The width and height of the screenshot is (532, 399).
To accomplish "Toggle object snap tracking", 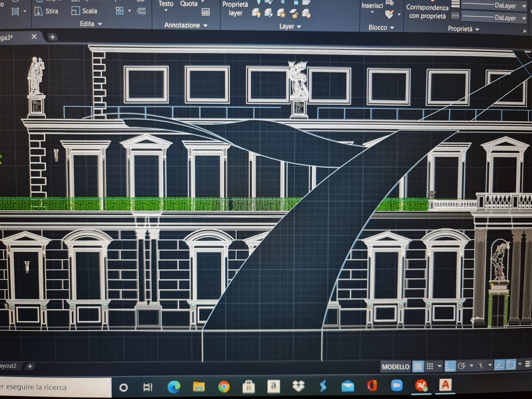I will pyautogui.click(x=499, y=365).
